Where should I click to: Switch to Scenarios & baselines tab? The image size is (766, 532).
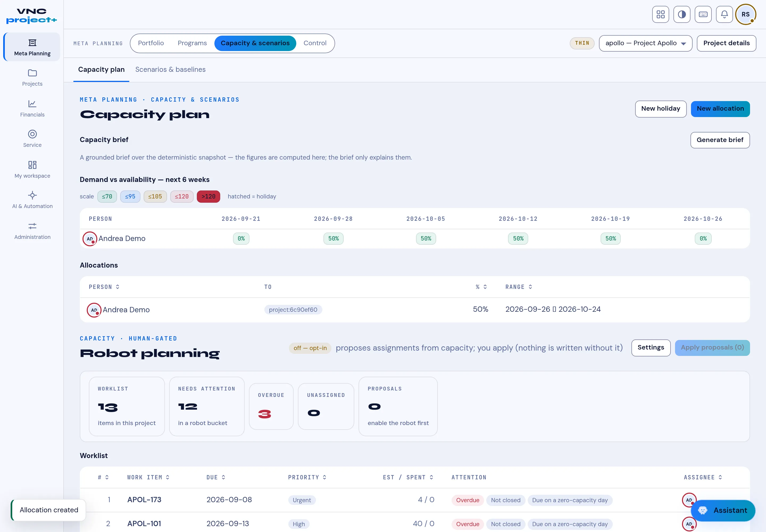coord(170,70)
